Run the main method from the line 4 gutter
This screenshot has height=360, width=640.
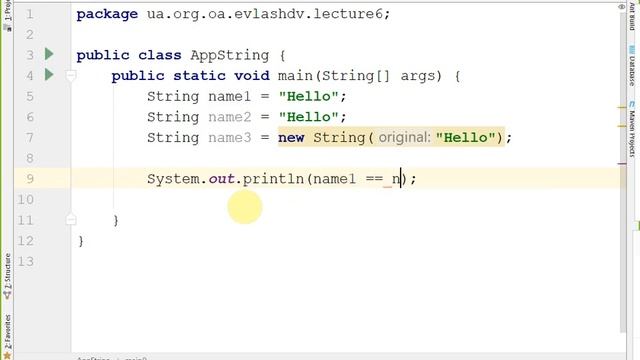(x=49, y=74)
